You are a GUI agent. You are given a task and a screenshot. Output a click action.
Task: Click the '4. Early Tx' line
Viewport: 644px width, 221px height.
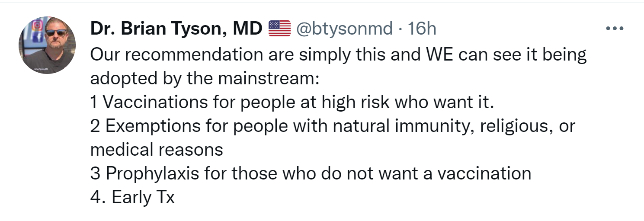(132, 197)
